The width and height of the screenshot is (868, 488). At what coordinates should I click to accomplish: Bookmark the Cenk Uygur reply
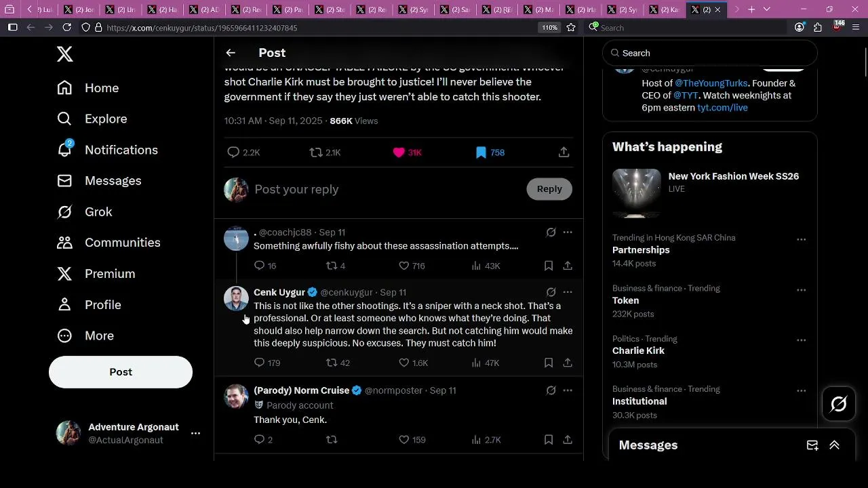click(x=549, y=363)
